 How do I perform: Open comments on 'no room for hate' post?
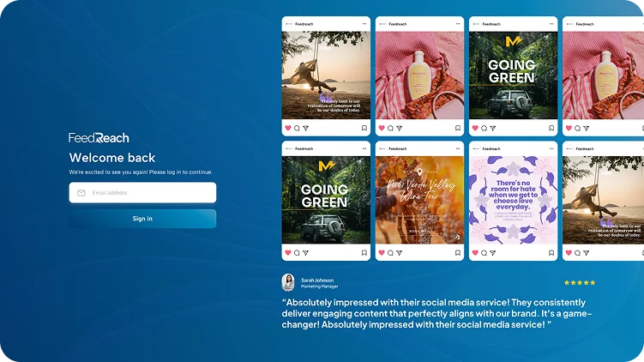click(484, 253)
